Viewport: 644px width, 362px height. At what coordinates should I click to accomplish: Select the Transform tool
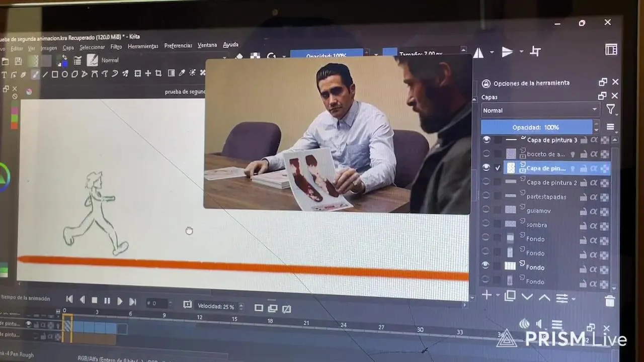(x=138, y=73)
